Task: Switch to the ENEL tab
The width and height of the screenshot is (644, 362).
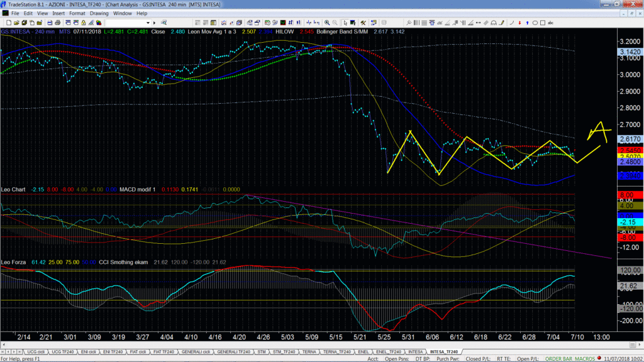Action: [363, 352]
